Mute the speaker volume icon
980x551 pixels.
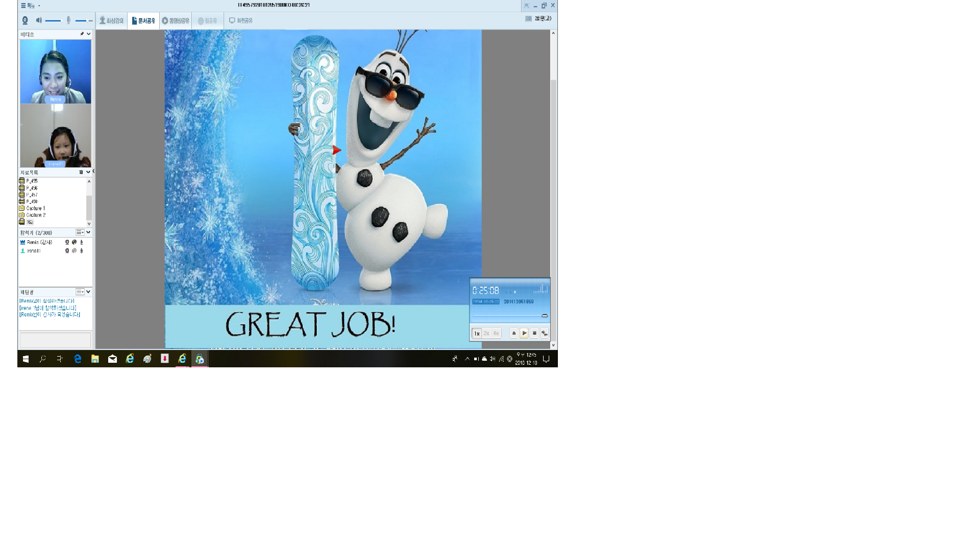tap(39, 20)
